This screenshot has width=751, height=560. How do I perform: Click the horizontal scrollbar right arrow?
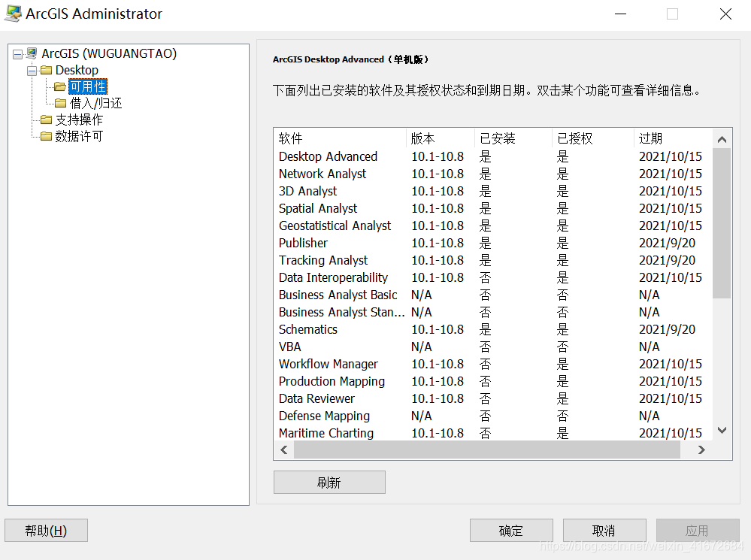[701, 450]
